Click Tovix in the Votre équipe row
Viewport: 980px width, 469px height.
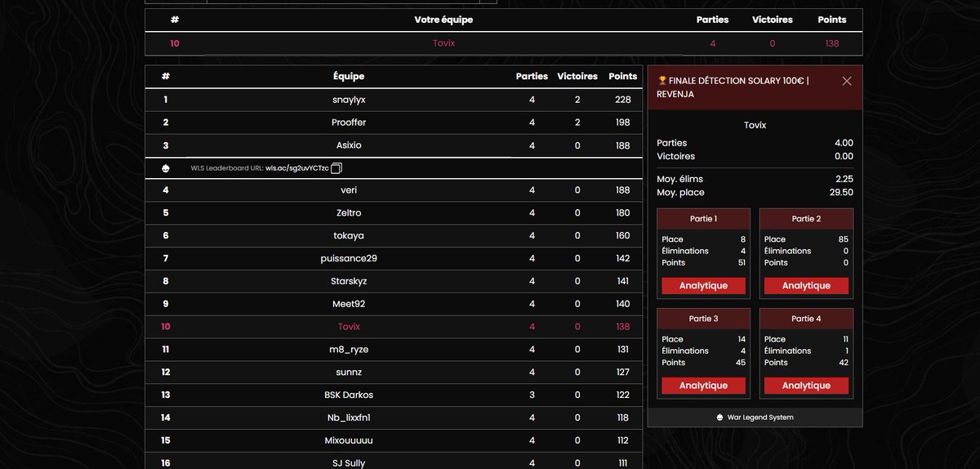pos(443,43)
